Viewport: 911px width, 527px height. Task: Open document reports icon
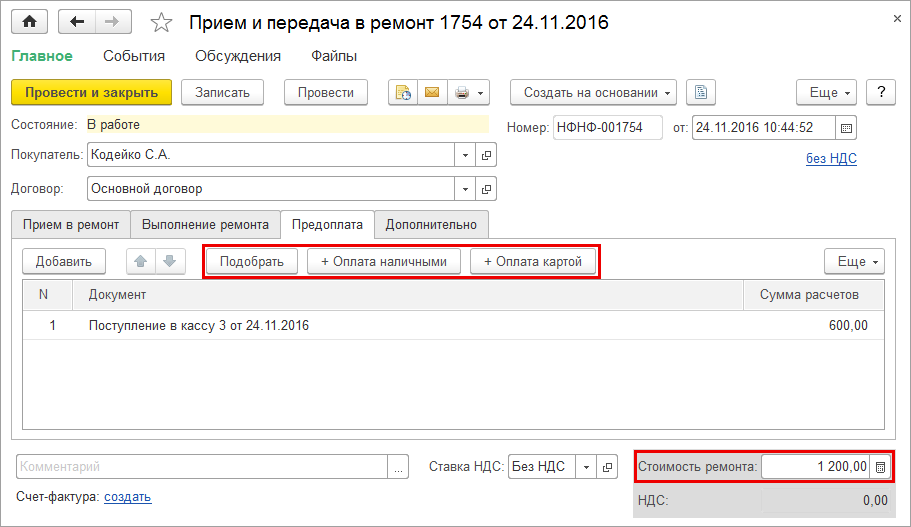coord(701,92)
